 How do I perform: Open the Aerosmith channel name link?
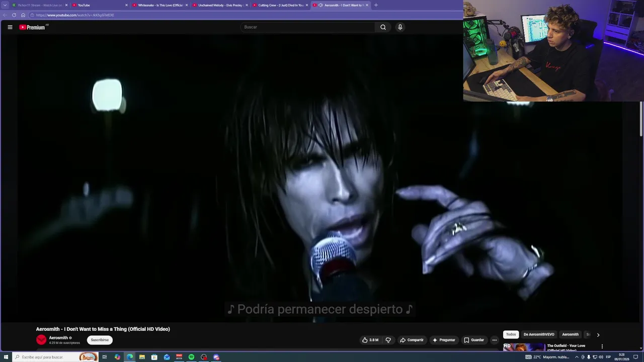point(58,338)
